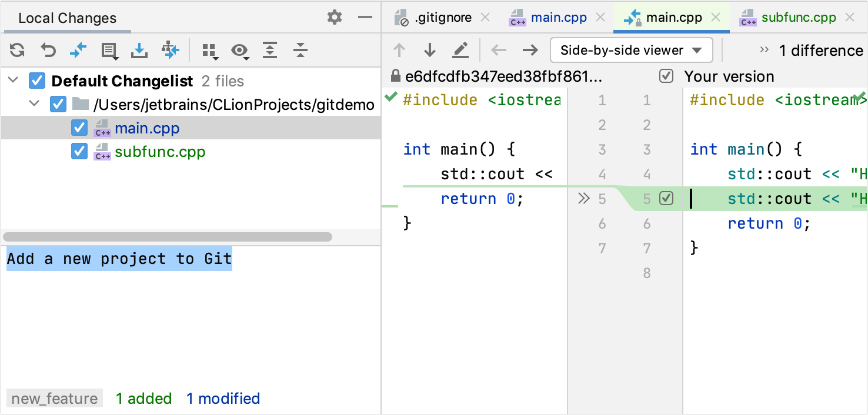The width and height of the screenshot is (868, 415).
Task: Open the Side-by-side viewer dropdown
Action: pos(630,50)
